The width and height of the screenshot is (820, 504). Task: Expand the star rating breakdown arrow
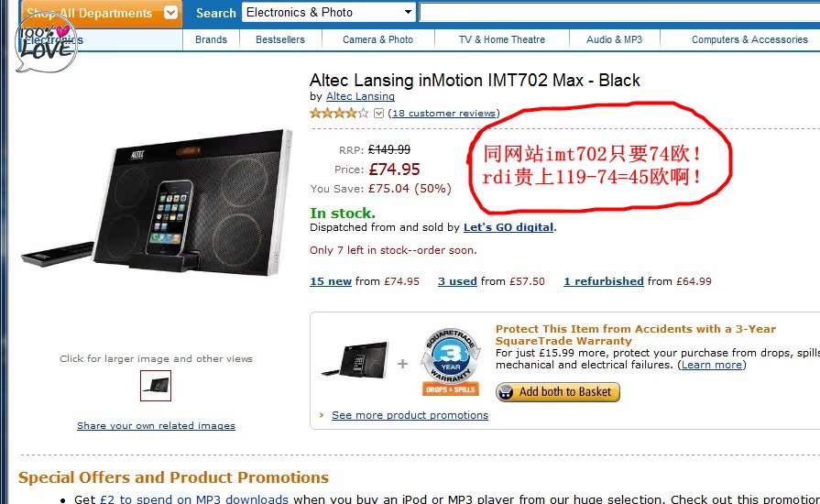(x=379, y=113)
